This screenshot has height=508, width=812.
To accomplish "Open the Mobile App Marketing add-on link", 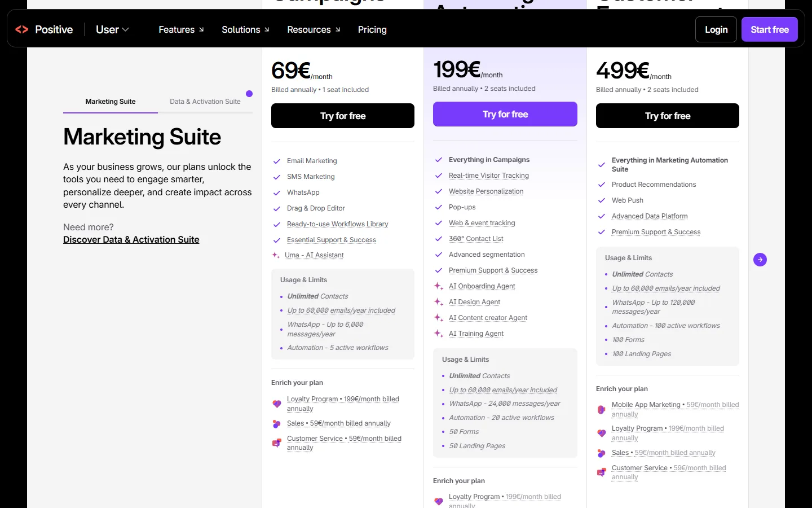I will 676,409.
